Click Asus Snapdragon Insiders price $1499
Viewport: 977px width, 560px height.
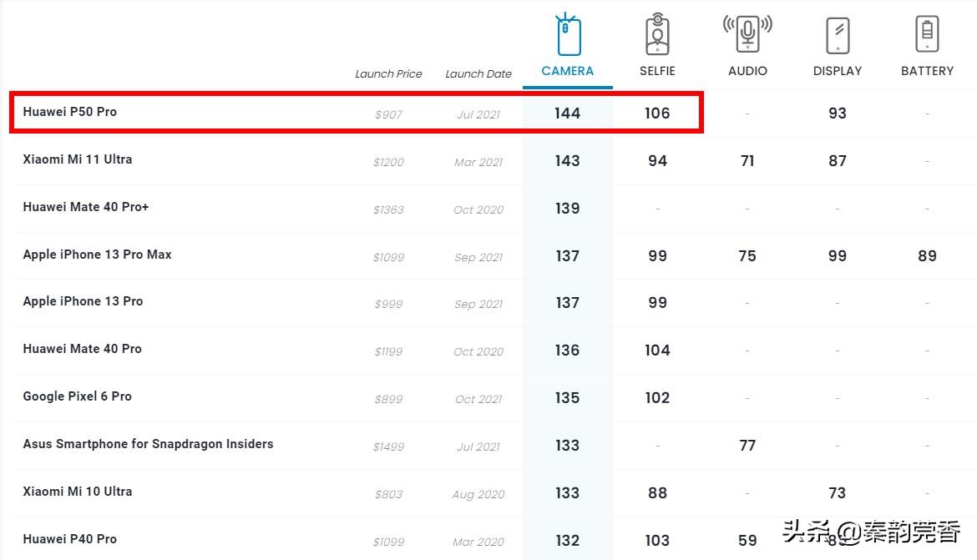coord(388,446)
